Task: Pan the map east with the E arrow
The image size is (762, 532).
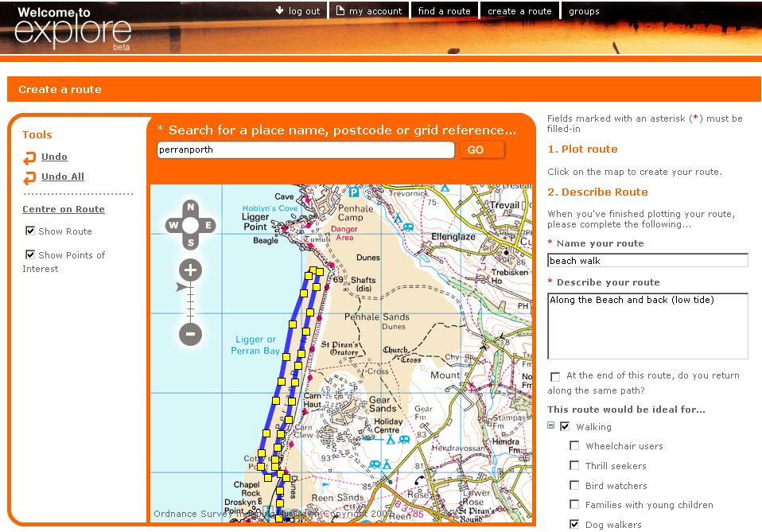Action: click(208, 225)
